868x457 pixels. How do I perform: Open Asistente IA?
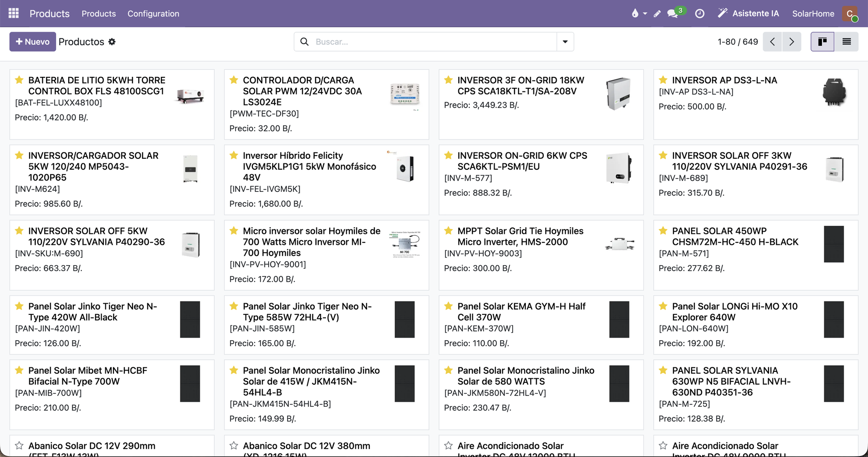(x=748, y=14)
